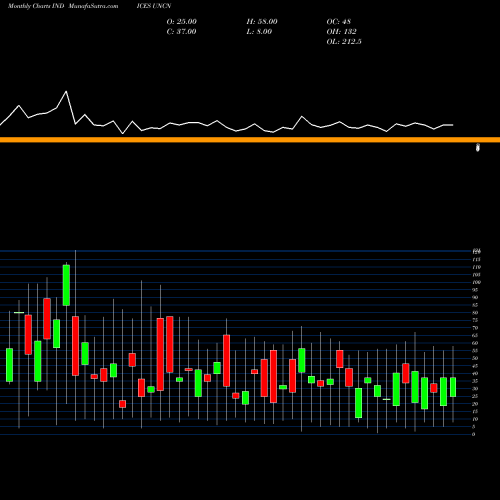Select the low value "L: 8.00"
500x500 pixels.
(x=259, y=32)
